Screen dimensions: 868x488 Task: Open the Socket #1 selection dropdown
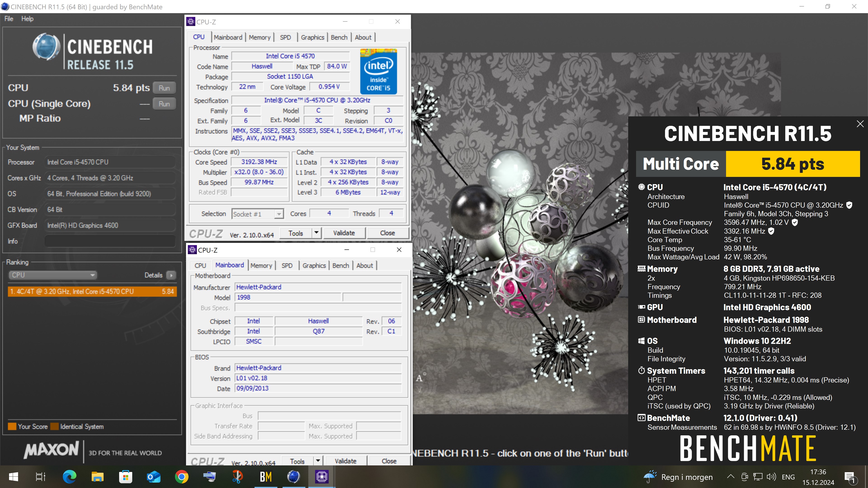(x=258, y=214)
